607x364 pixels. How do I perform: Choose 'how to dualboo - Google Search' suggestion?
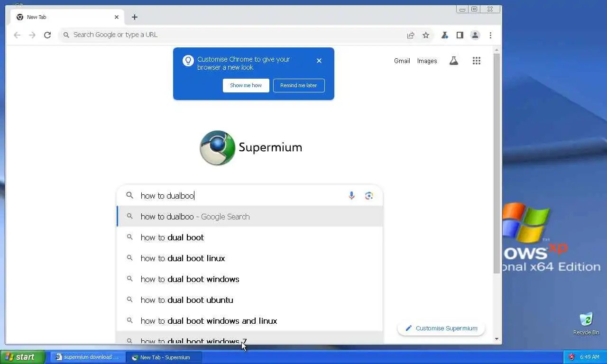point(250,217)
